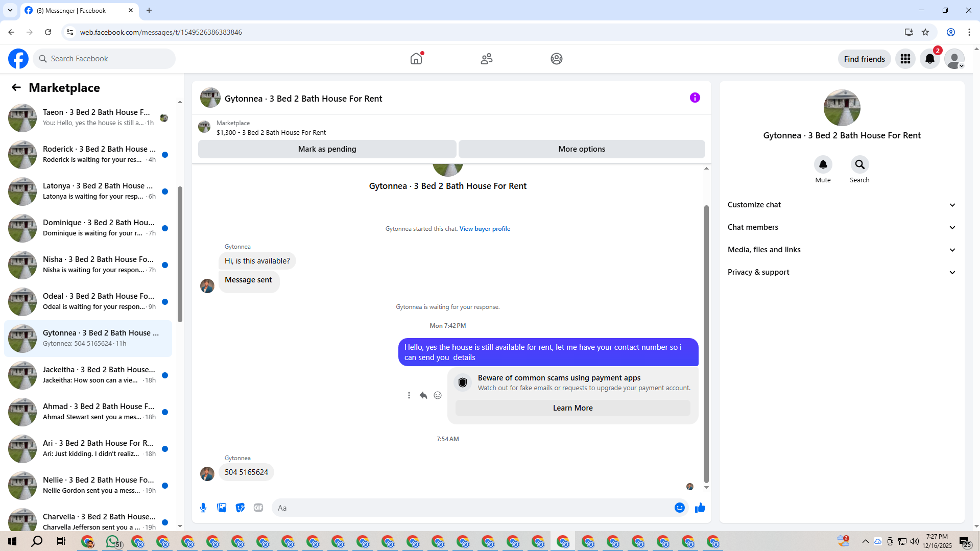React to the message with smiley icon
Viewport: 980px width, 551px height.
438,395
